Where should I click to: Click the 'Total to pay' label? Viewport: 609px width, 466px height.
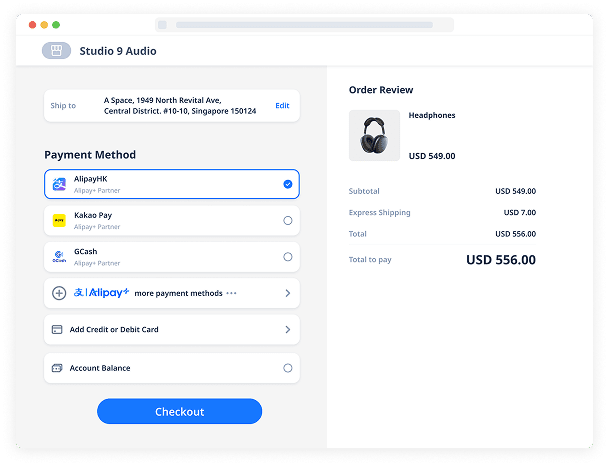point(370,260)
